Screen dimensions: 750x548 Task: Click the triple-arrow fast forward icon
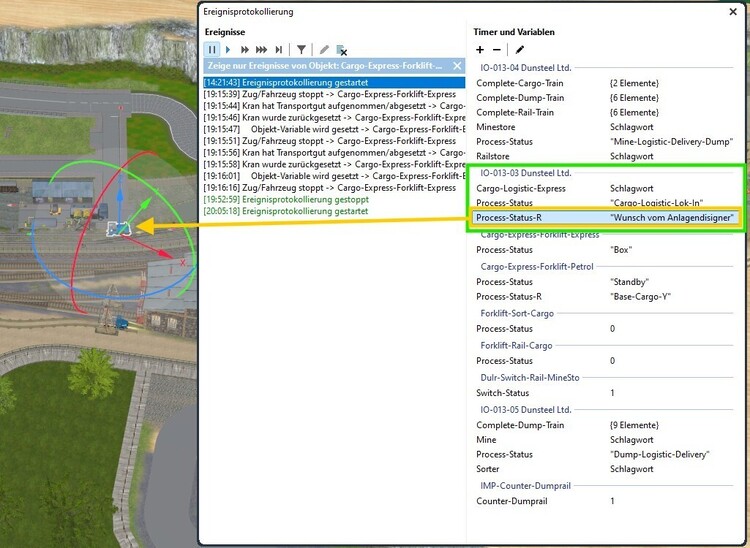point(261,49)
